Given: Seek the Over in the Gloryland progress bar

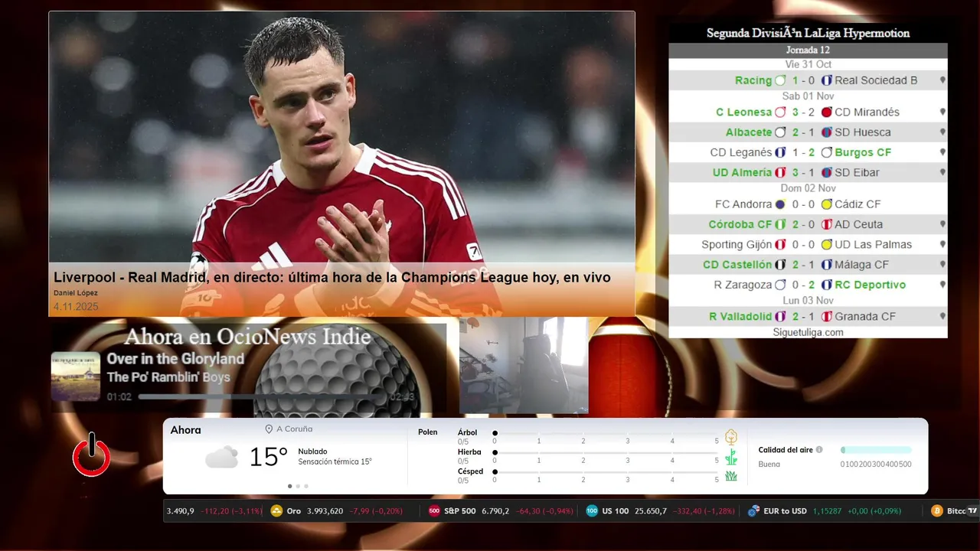Looking at the screenshot, I should point(261,397).
